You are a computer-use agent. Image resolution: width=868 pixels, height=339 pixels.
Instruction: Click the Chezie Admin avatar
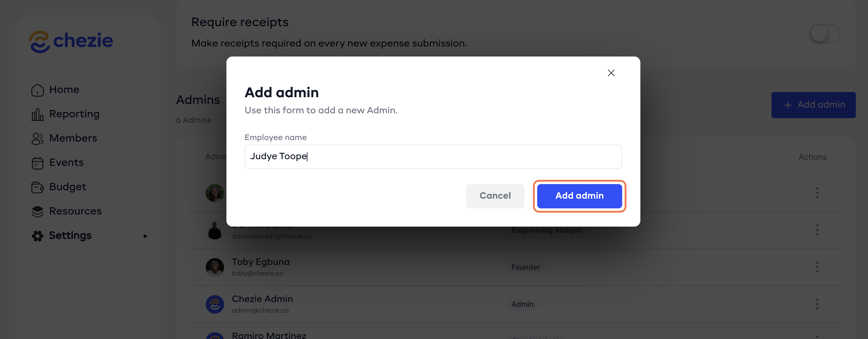point(215,304)
